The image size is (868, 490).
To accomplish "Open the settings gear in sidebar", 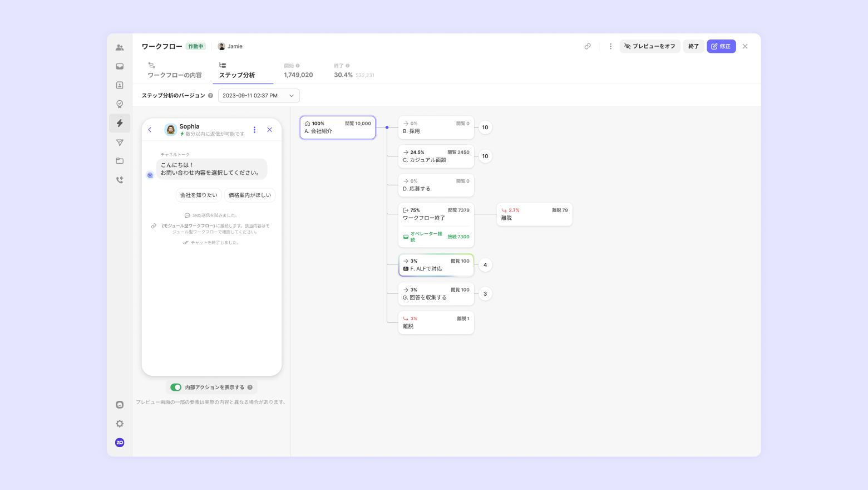I will tap(120, 424).
